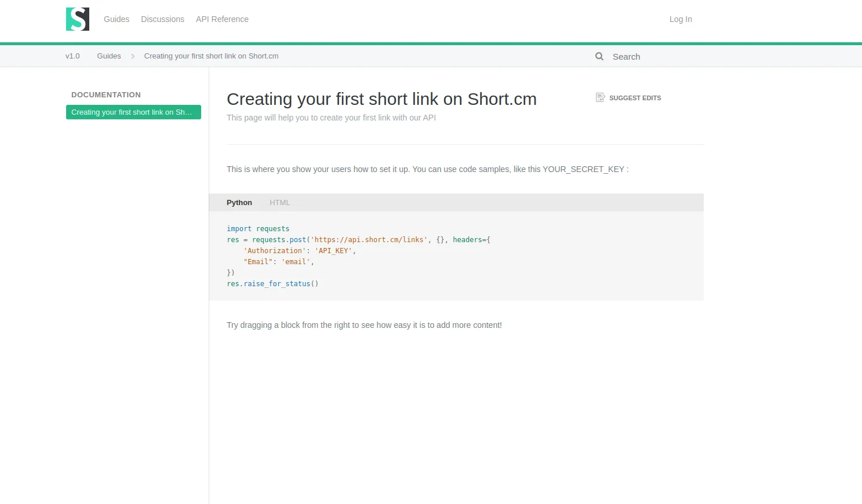
Task: Click the Log In link
Action: point(681,19)
